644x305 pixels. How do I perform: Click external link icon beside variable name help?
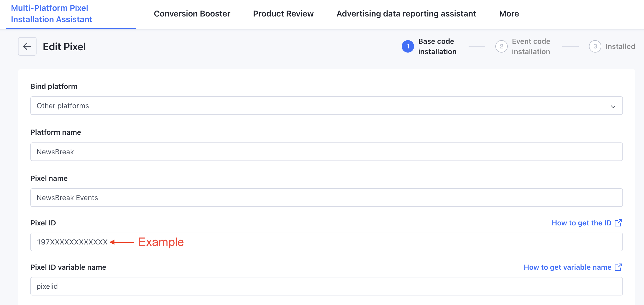[x=618, y=267]
